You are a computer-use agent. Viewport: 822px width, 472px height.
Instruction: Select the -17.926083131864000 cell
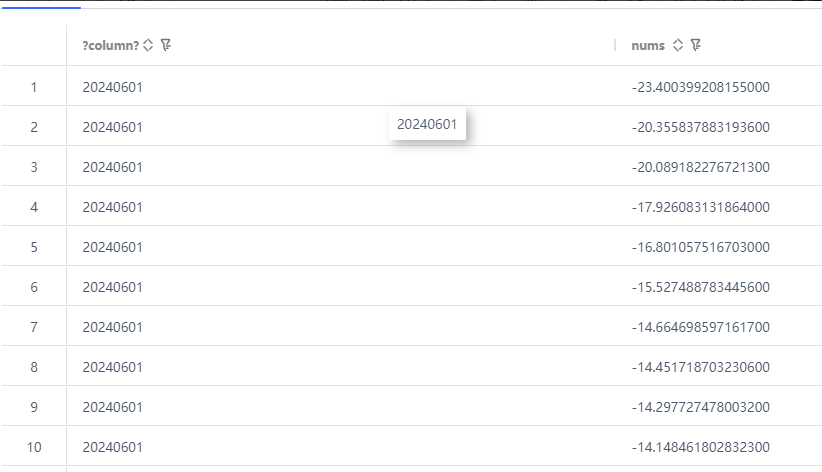coord(700,207)
